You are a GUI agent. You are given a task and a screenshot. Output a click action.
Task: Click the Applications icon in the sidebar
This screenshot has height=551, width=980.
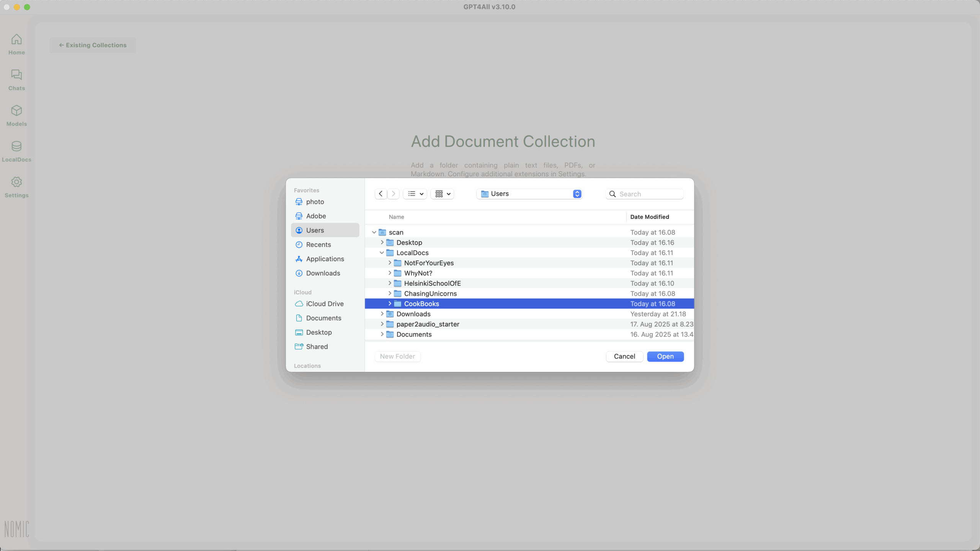[299, 259]
